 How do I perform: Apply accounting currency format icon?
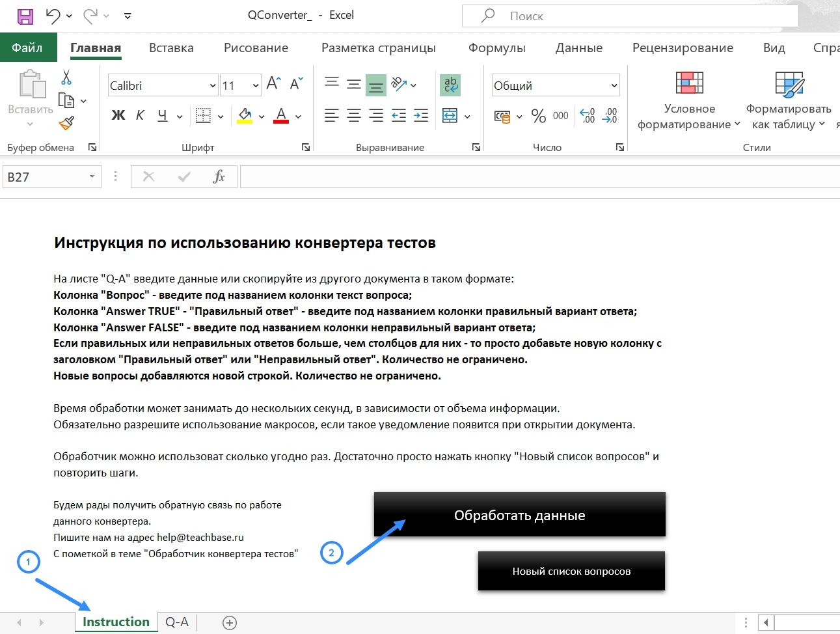(502, 117)
